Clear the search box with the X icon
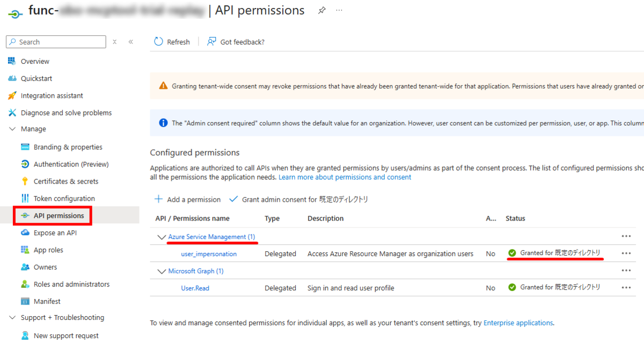The height and width of the screenshot is (351, 644). (x=115, y=42)
